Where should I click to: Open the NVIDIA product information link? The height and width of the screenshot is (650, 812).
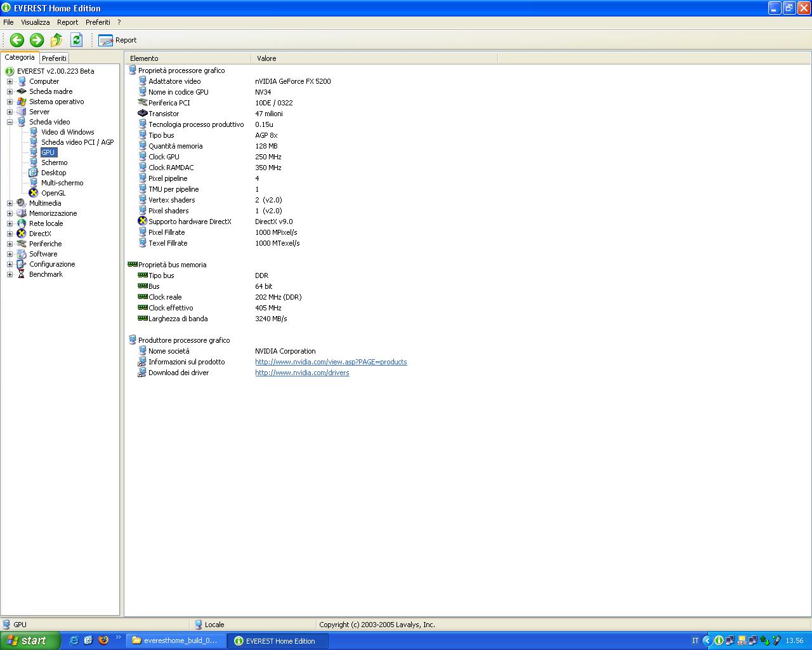click(331, 362)
